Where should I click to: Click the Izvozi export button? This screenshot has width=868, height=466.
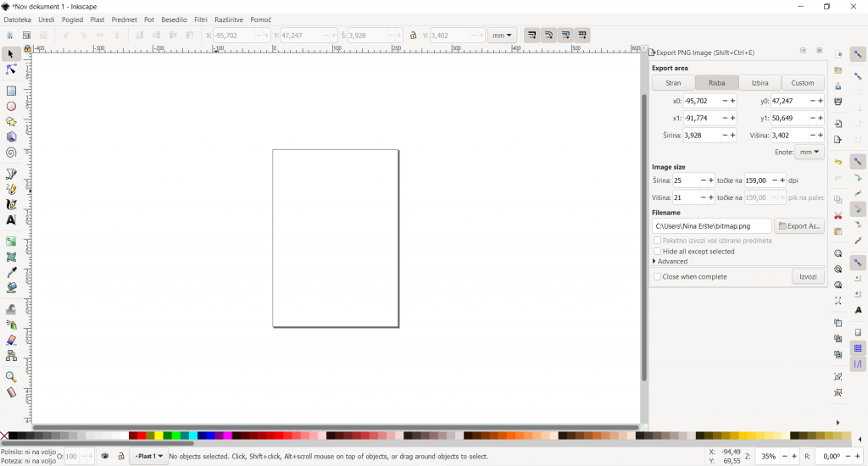[x=808, y=277]
